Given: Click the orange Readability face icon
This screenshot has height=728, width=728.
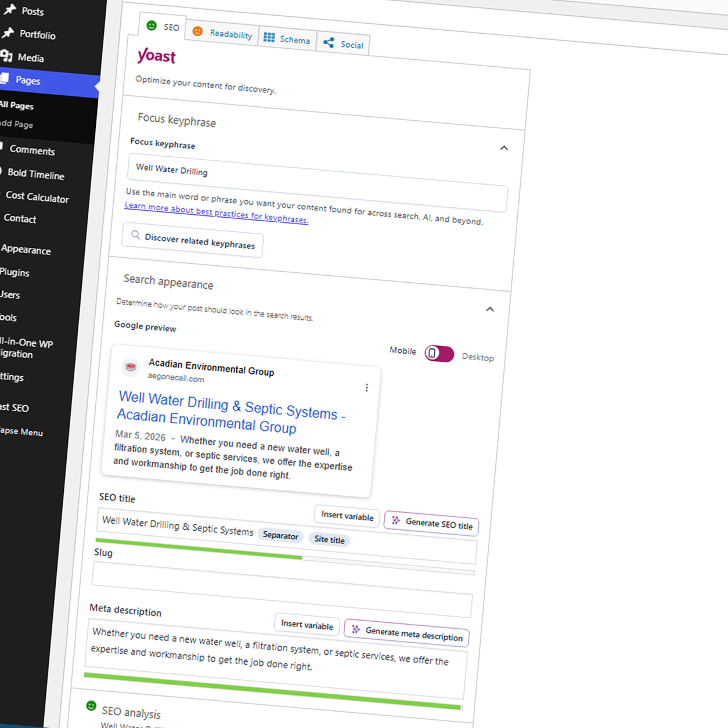Looking at the screenshot, I should (x=197, y=31).
